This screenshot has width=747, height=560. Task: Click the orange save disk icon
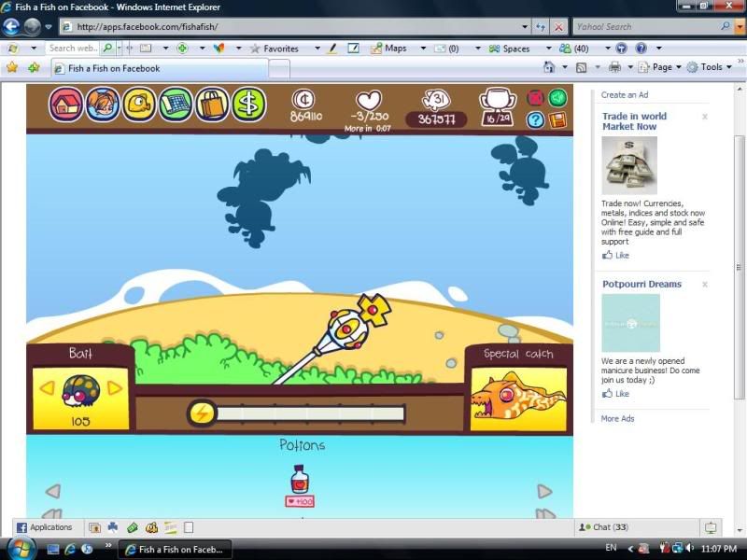pos(557,119)
